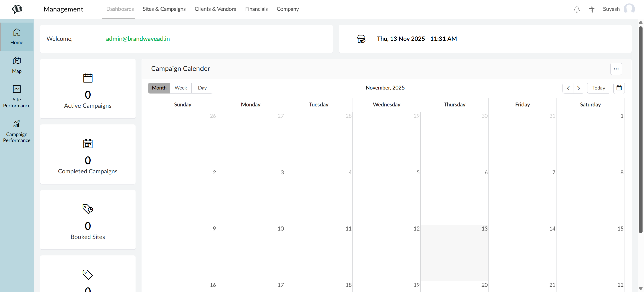
Task: Click the app logo icon
Action: (17, 9)
